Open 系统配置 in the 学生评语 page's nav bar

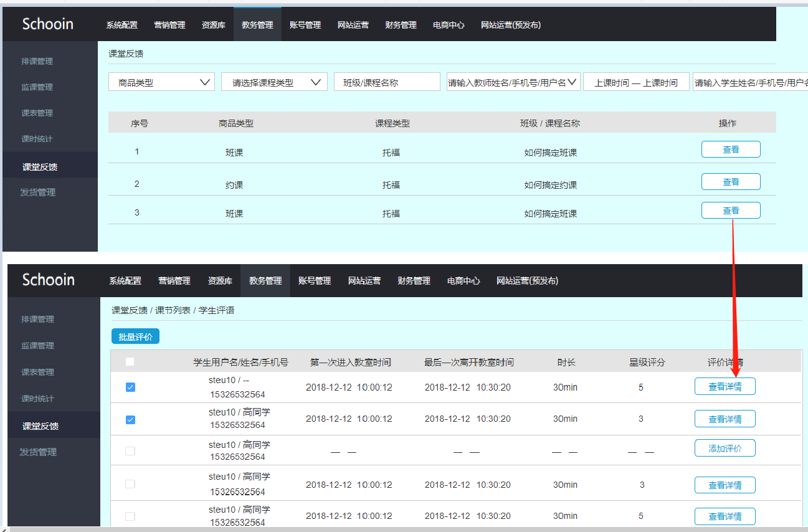125,281
